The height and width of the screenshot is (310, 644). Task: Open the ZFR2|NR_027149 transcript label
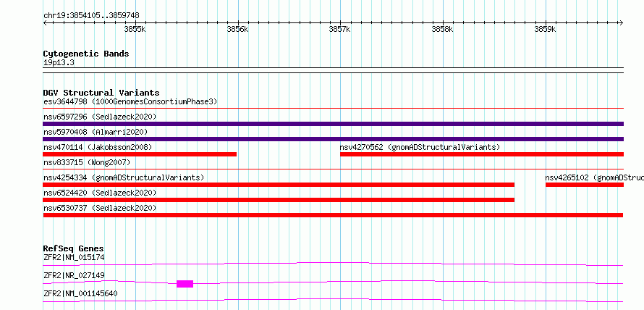tap(74, 275)
